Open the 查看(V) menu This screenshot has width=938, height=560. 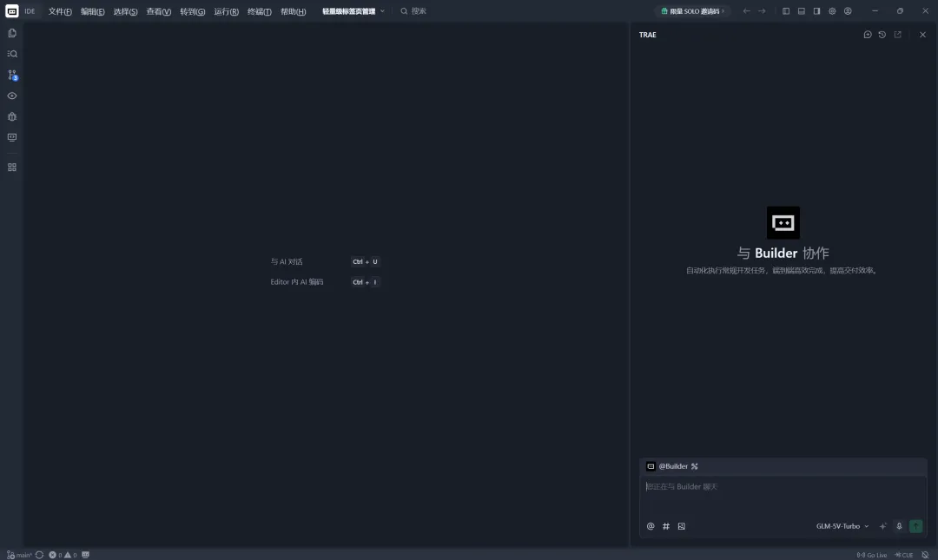point(159,11)
